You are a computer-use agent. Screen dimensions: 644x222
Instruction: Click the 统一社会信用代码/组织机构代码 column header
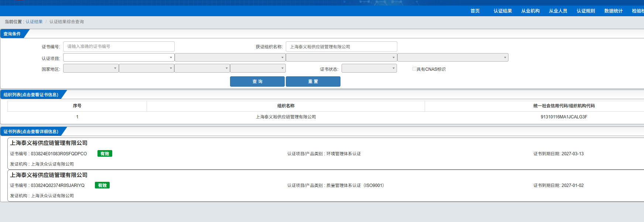(x=564, y=106)
